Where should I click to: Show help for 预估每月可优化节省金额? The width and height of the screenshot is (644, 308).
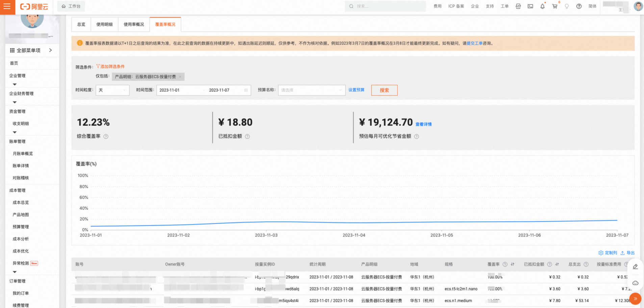pos(416,136)
